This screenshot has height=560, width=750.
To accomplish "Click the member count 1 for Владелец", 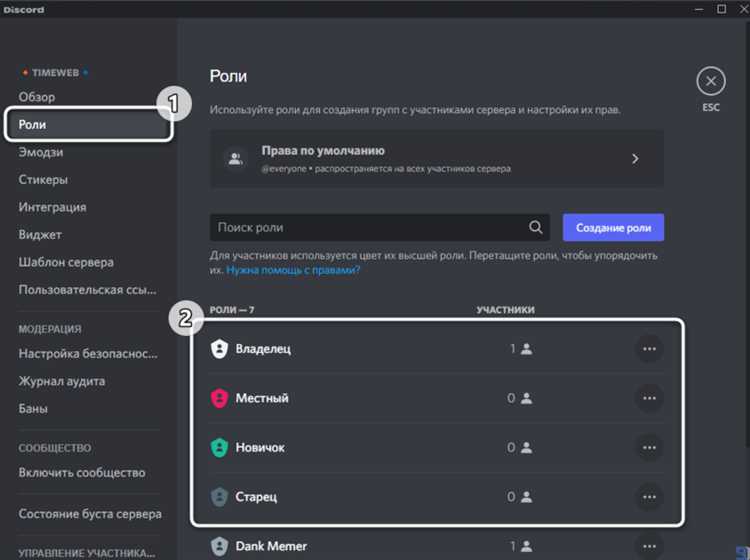I will pos(513,349).
